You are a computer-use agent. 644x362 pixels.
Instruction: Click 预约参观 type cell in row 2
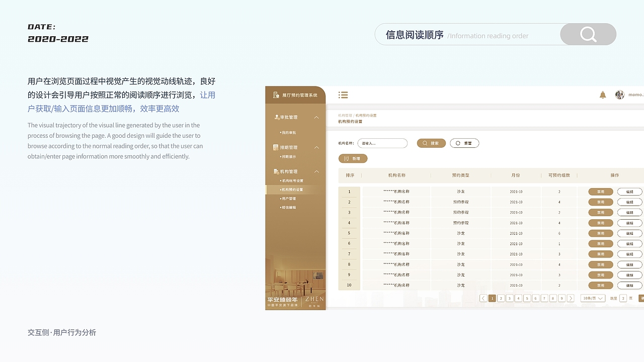(461, 202)
